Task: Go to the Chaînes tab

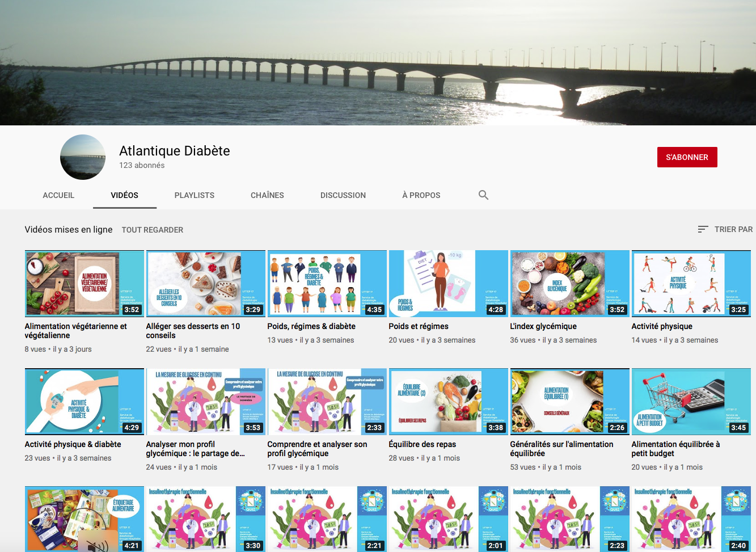Action: tap(267, 195)
